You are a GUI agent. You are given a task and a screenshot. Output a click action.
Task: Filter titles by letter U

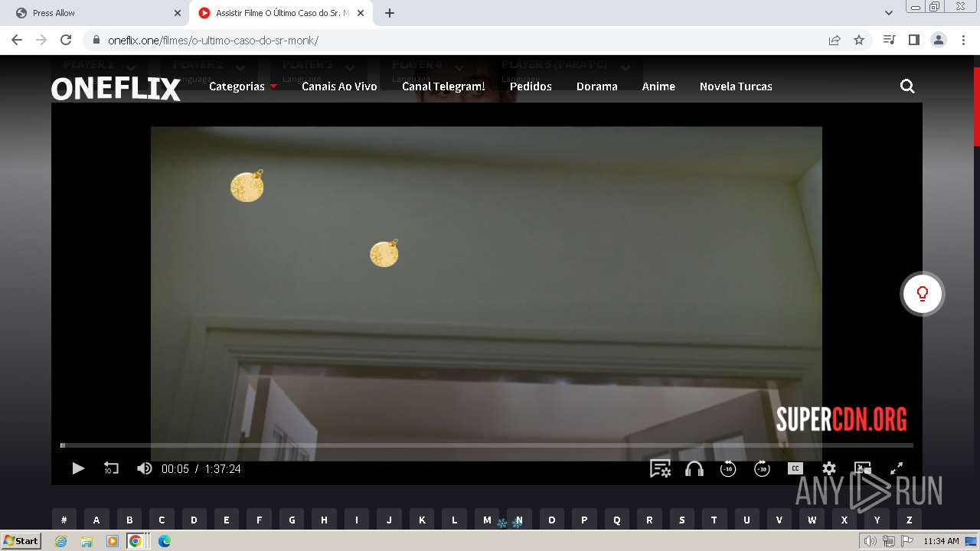[x=747, y=520]
